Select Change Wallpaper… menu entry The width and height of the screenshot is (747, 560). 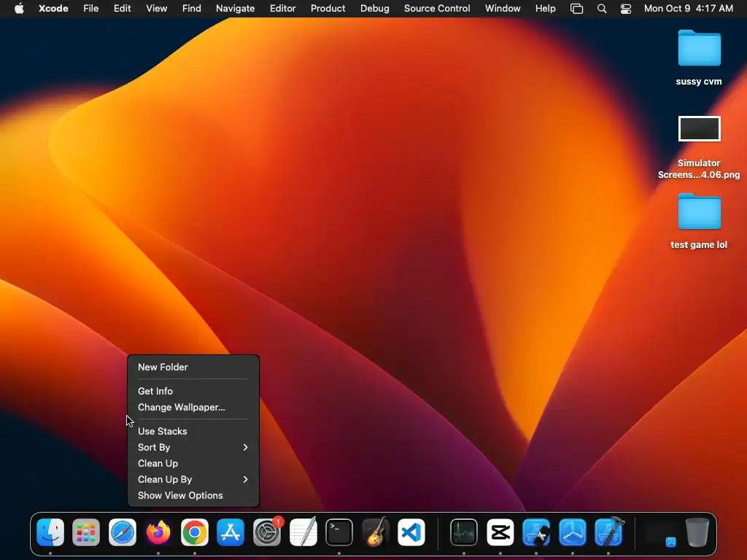[193, 407]
